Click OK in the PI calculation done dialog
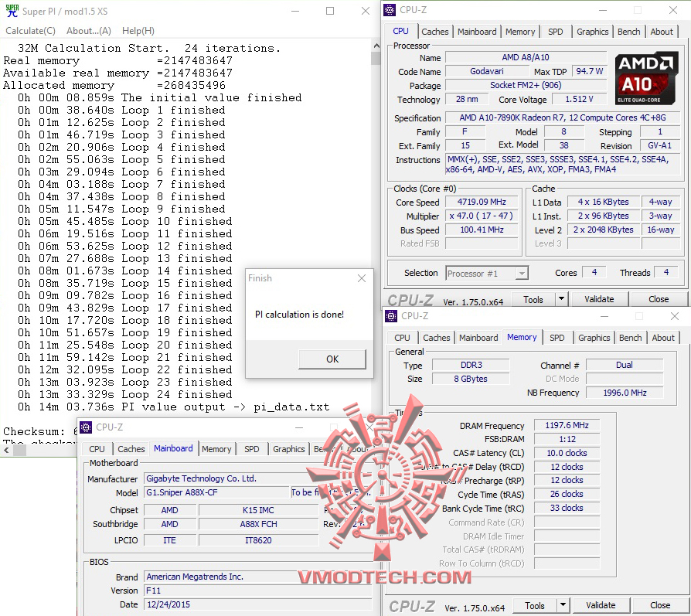 [x=332, y=359]
